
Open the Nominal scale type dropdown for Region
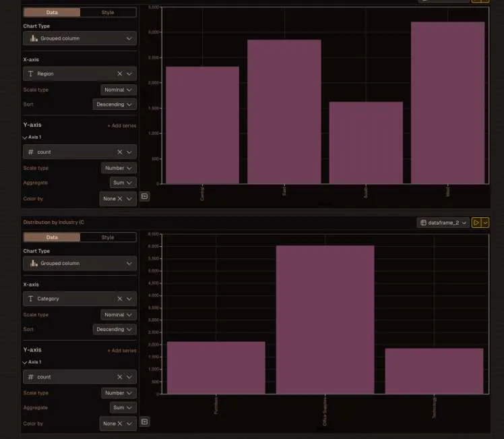coord(119,90)
